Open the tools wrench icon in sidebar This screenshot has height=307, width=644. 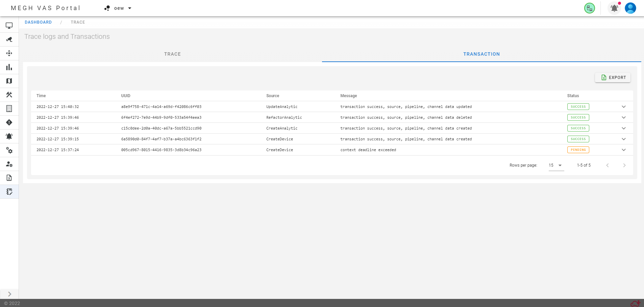[x=9, y=95]
